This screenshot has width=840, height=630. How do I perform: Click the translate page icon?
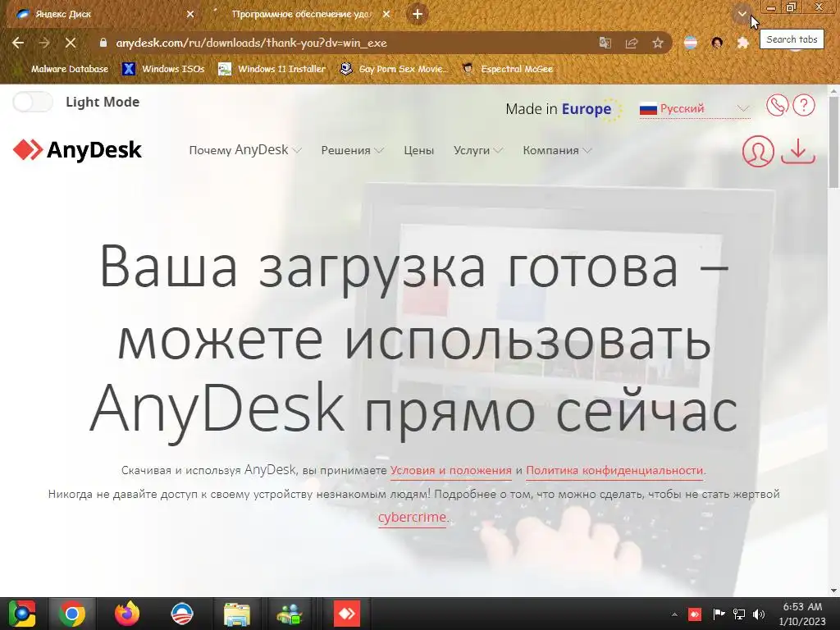605,43
